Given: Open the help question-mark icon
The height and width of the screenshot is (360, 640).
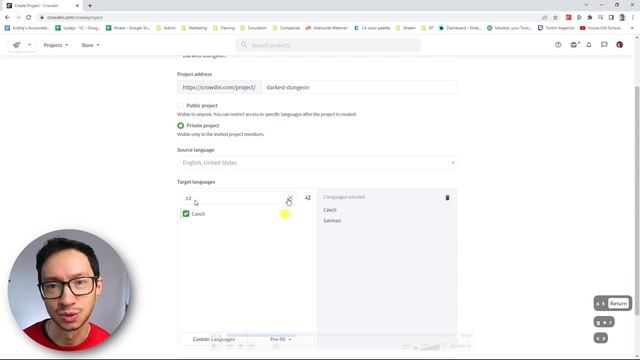Looking at the screenshot, I should point(558,45).
